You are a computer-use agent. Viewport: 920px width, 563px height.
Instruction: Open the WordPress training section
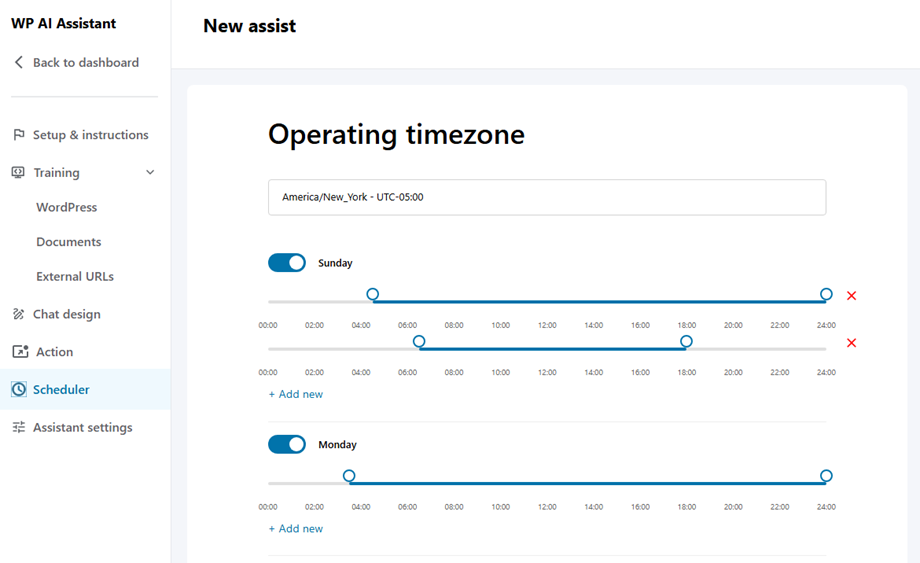coord(66,208)
